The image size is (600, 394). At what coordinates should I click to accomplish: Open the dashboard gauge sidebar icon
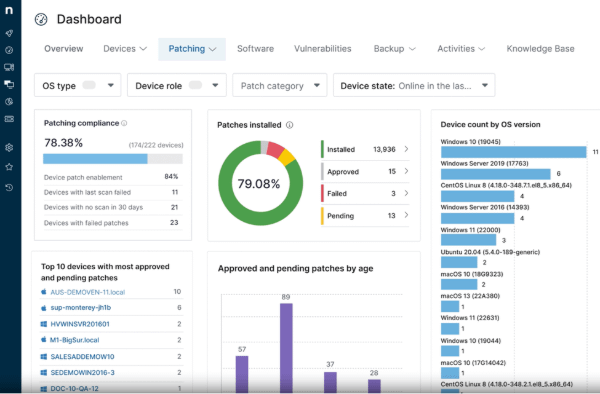[9, 50]
